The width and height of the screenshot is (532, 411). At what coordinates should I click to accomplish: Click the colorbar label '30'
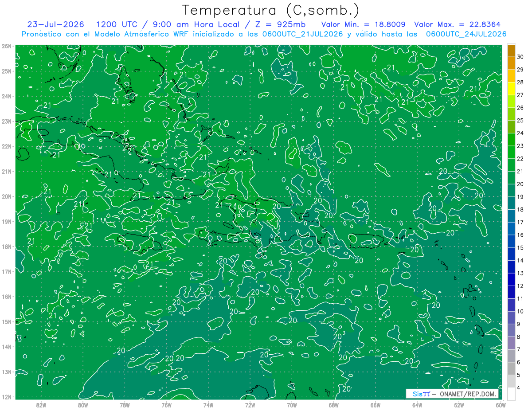coord(520,57)
